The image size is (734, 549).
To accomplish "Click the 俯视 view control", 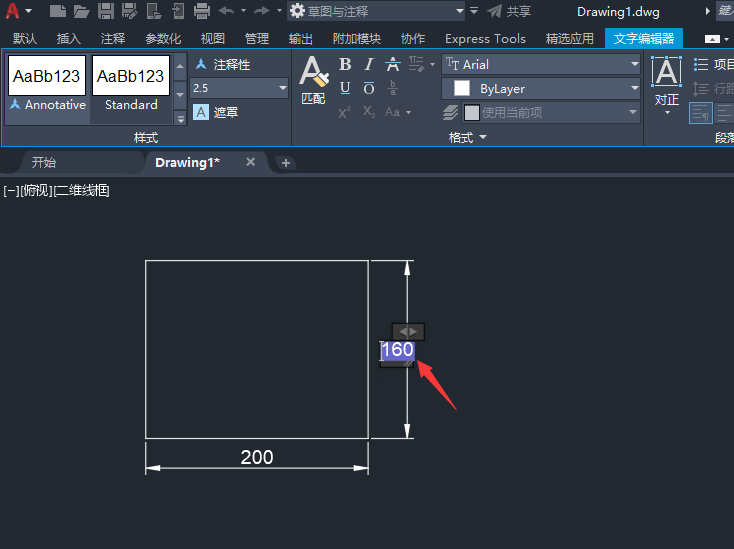I will (x=36, y=190).
